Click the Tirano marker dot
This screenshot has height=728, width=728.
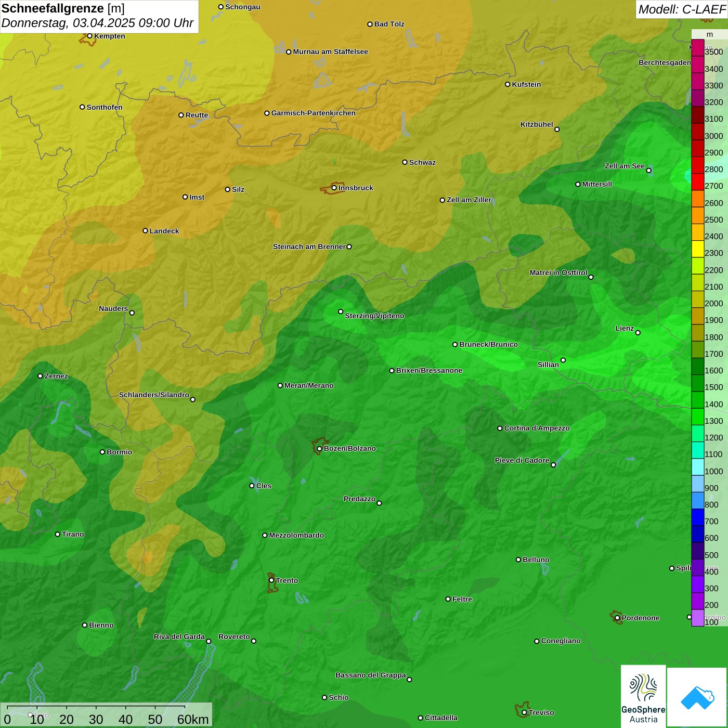[58, 534]
